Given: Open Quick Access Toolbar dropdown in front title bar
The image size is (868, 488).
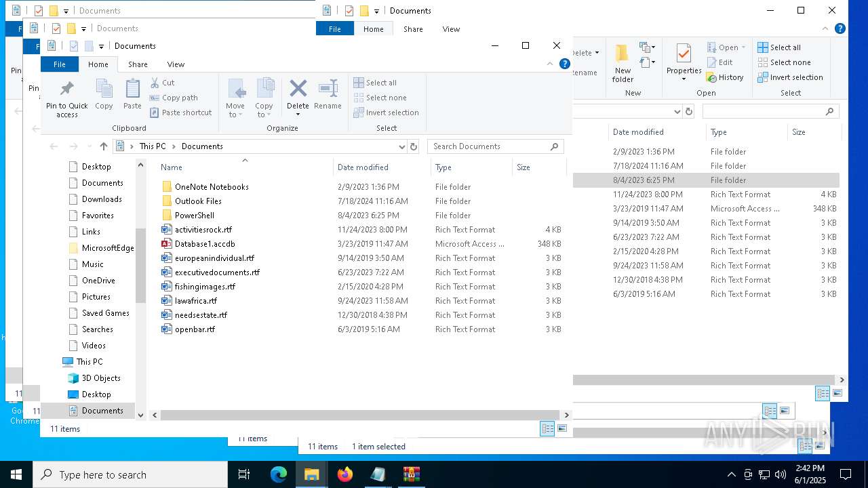Looking at the screenshot, I should (x=101, y=46).
